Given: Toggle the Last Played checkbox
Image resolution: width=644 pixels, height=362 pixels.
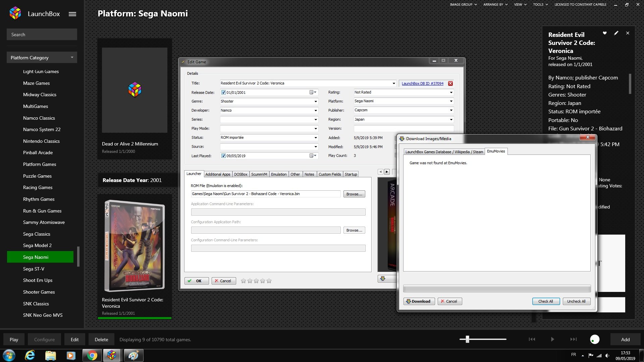Looking at the screenshot, I should pos(223,156).
